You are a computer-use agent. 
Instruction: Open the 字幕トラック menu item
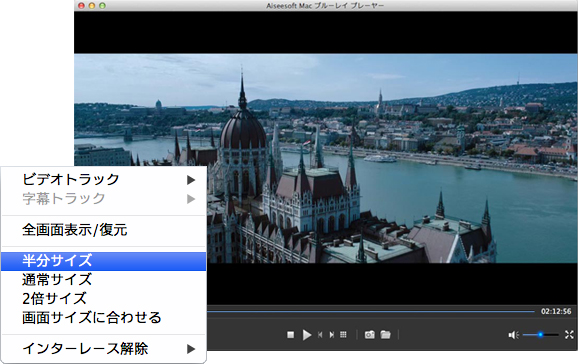coord(104,199)
